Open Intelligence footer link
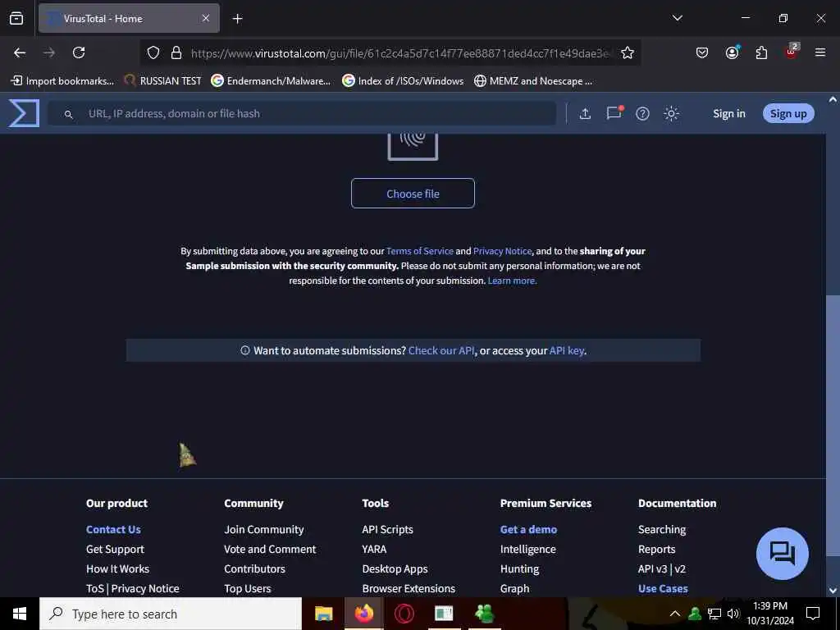 click(x=528, y=549)
